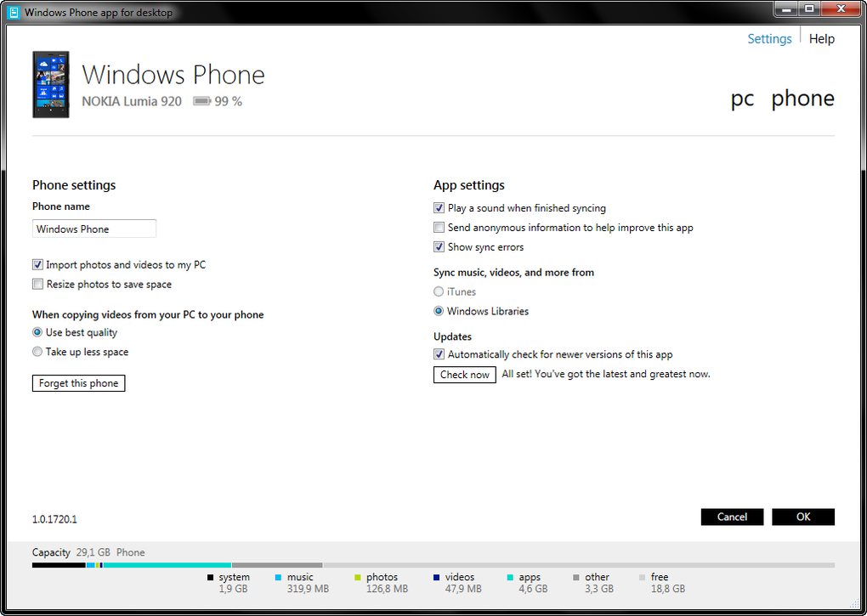The width and height of the screenshot is (867, 616).
Task: Click the free 18,8 GB value
Action: point(668,589)
